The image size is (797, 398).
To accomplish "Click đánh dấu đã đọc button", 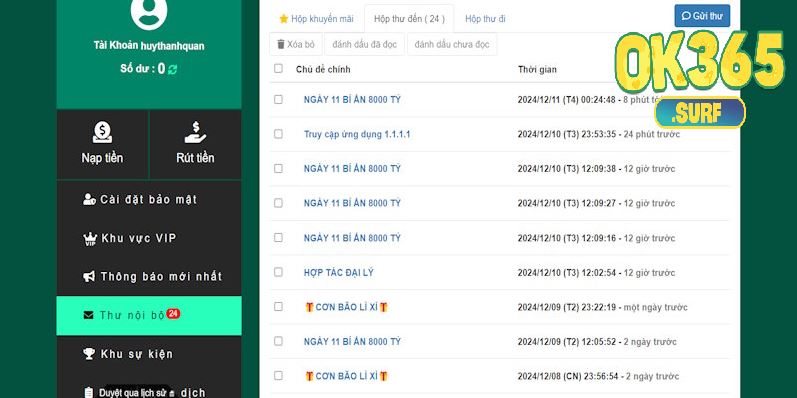I will coord(364,44).
